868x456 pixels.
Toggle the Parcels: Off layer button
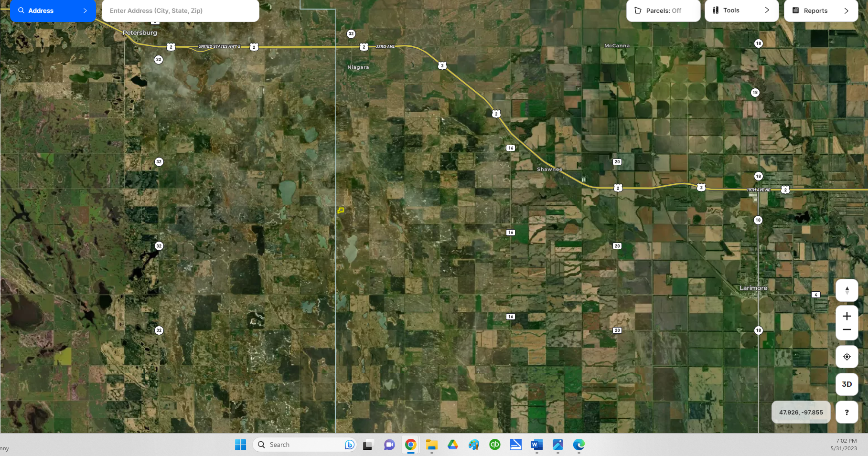pyautogui.click(x=663, y=11)
